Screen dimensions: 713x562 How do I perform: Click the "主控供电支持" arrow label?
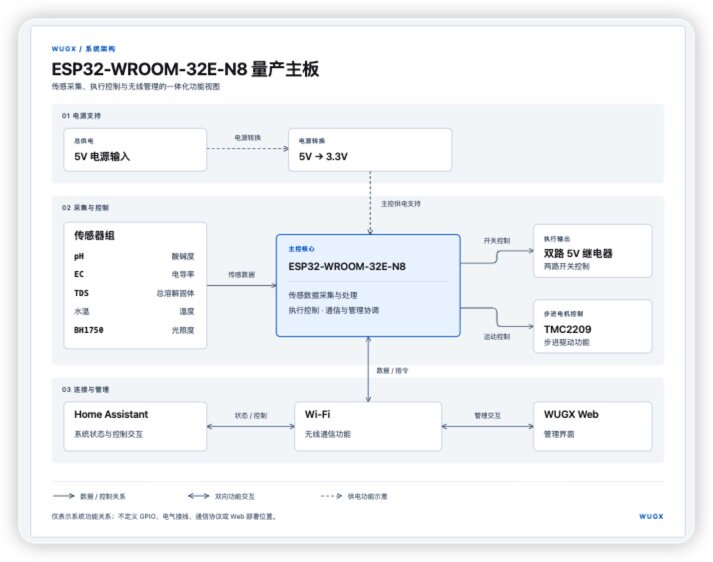click(401, 204)
